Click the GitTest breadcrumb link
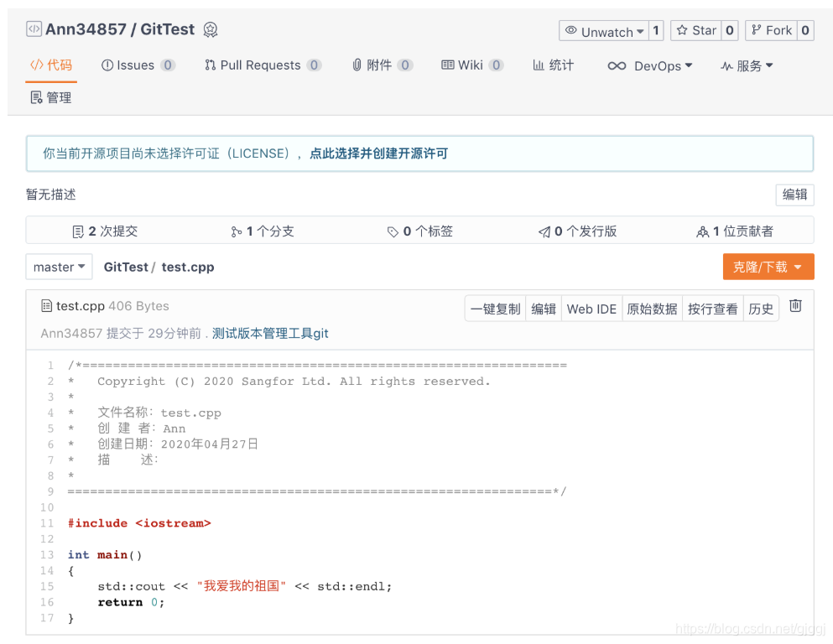 click(x=126, y=267)
